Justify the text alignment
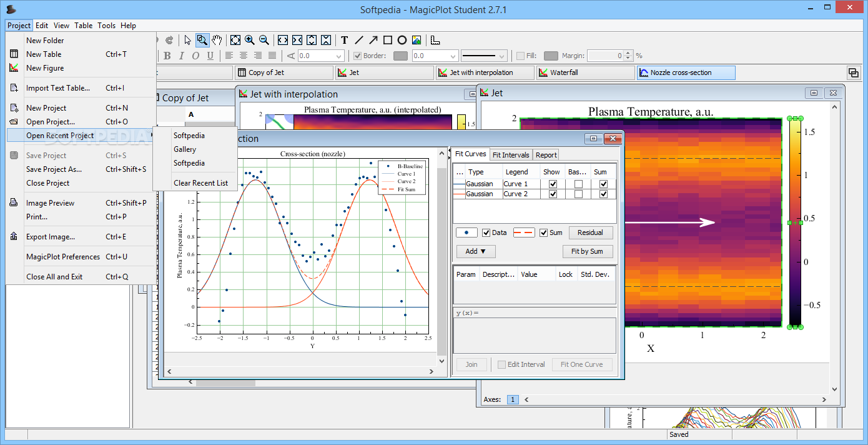Screen dimensions: 868x445 coord(272,56)
